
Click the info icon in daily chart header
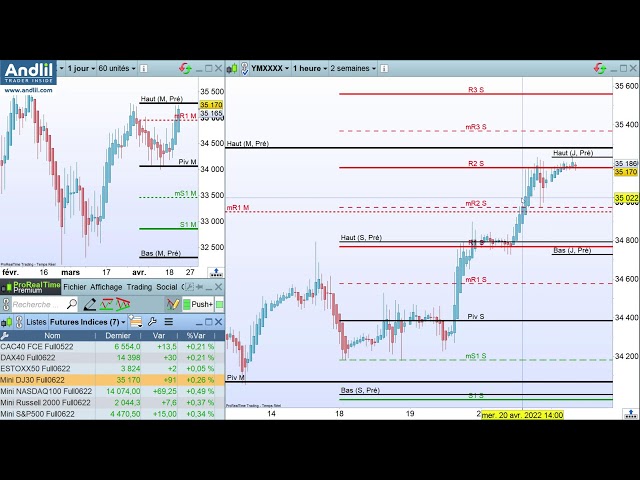pyautogui.click(x=144, y=69)
